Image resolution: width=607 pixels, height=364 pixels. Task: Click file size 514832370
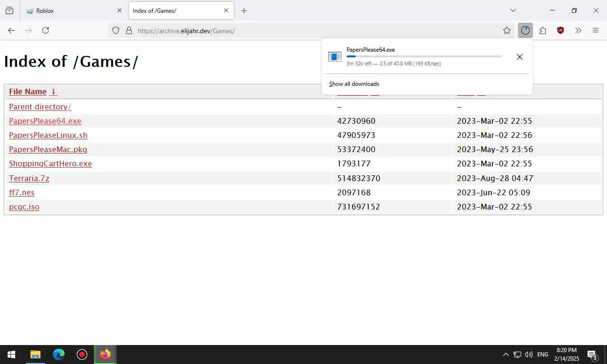click(x=359, y=178)
